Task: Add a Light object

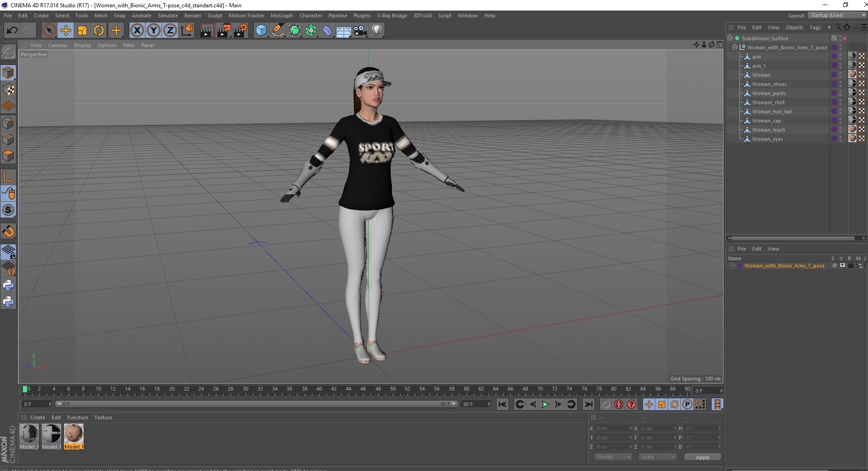Action: pyautogui.click(x=377, y=31)
